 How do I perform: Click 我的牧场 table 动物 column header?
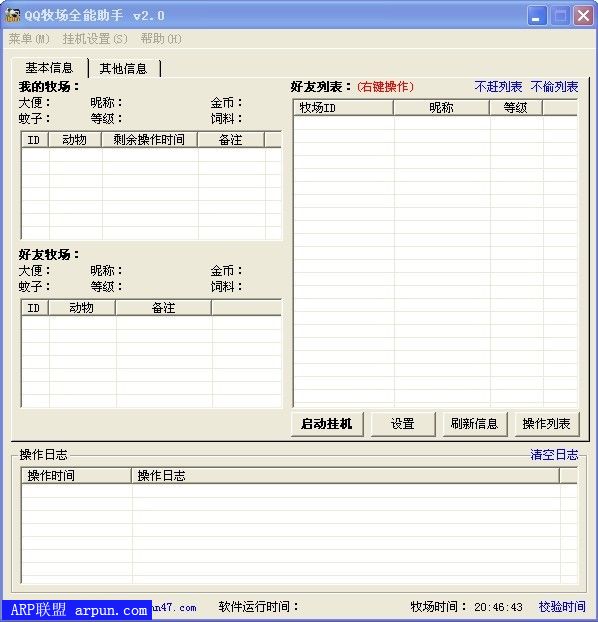(x=75, y=140)
